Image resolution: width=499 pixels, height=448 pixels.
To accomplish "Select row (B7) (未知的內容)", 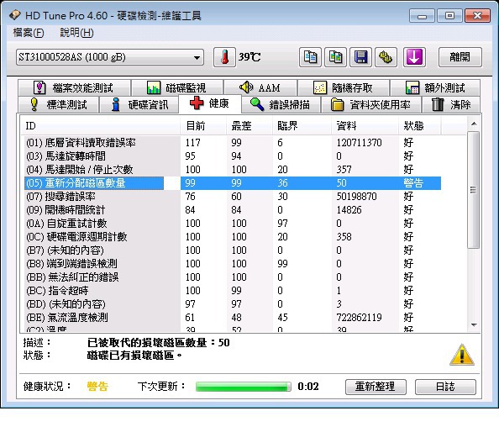I will point(233,250).
